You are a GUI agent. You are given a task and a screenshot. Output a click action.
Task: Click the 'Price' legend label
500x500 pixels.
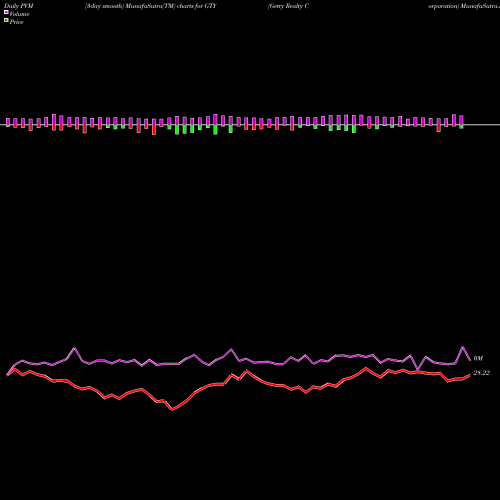point(16,22)
